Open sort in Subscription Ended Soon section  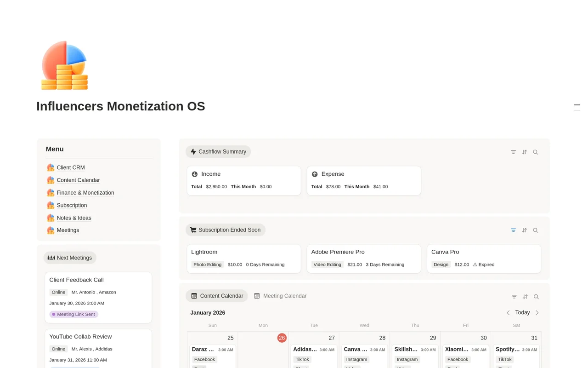525,230
